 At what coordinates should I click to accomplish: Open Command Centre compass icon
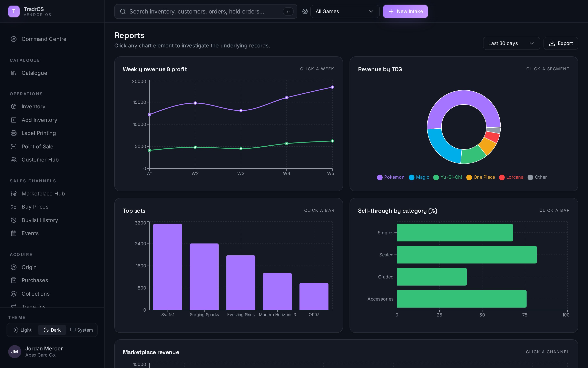pos(14,39)
